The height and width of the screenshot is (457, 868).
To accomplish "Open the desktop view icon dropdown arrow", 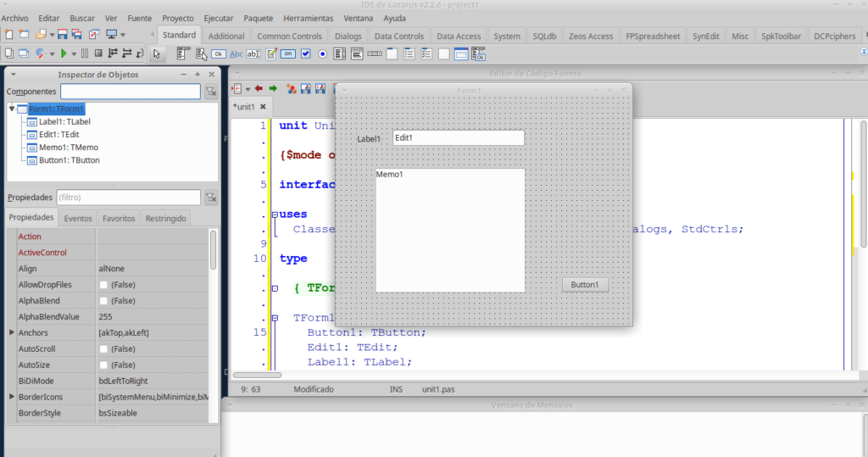I will click(123, 35).
